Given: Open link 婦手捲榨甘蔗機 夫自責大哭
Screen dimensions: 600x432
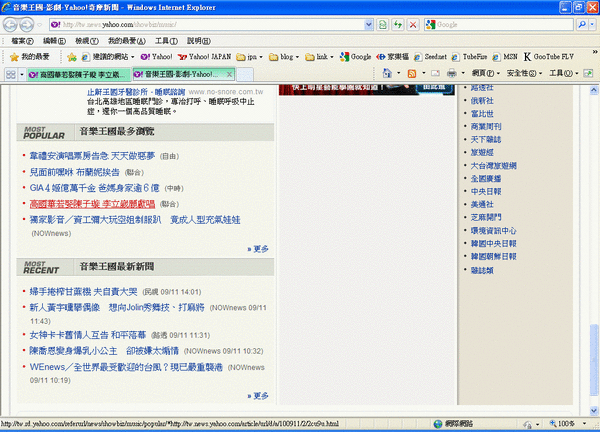Looking at the screenshot, I should coord(83,292).
